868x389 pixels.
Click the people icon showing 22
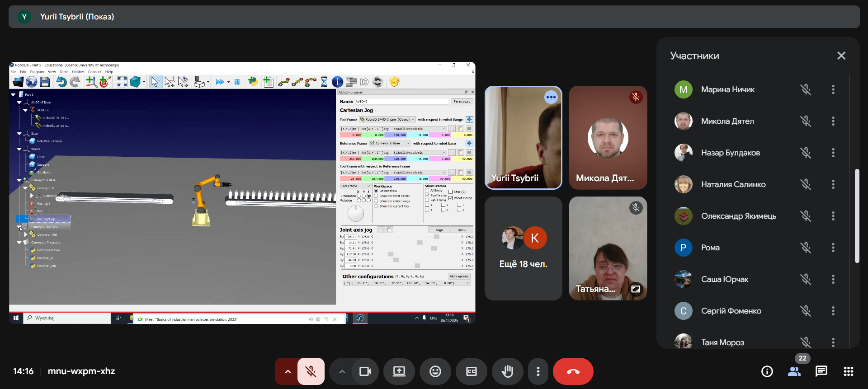point(794,371)
